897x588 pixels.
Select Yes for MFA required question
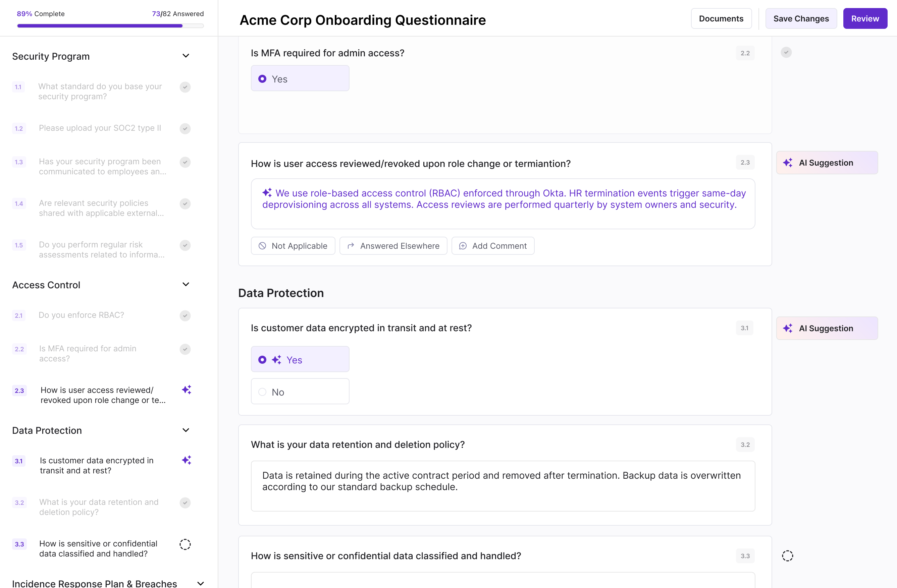click(x=300, y=78)
